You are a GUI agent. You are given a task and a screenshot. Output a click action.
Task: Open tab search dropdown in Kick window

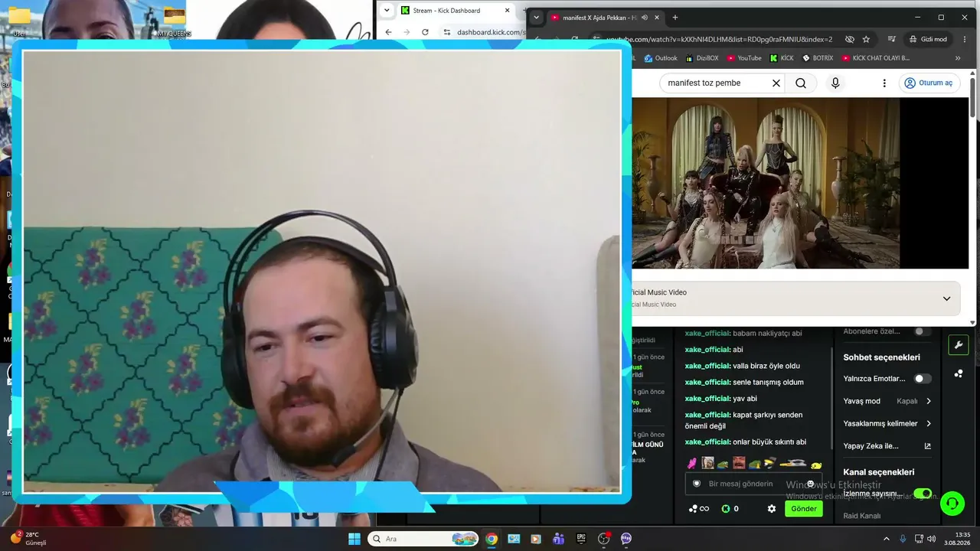(387, 11)
